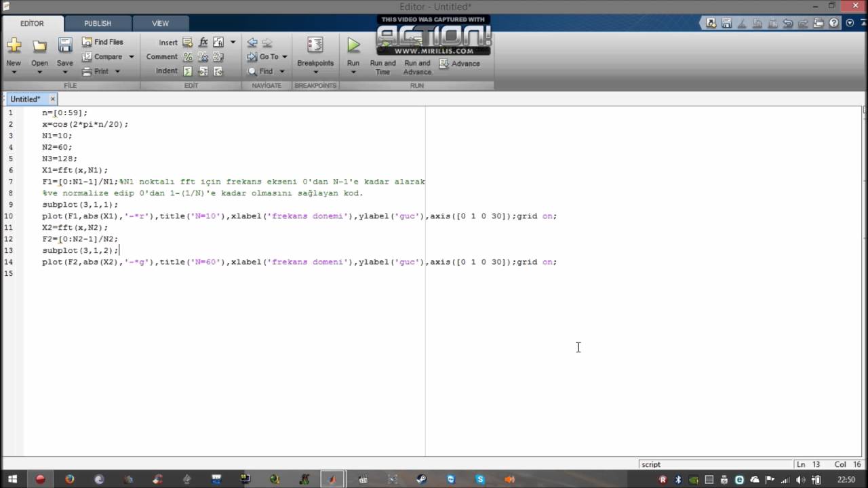
Task: Click the Help question mark icon
Action: [x=833, y=23]
